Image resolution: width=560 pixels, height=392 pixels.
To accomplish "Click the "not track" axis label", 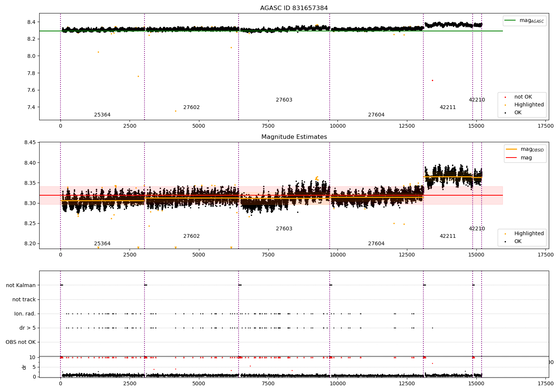I will [24, 299].
